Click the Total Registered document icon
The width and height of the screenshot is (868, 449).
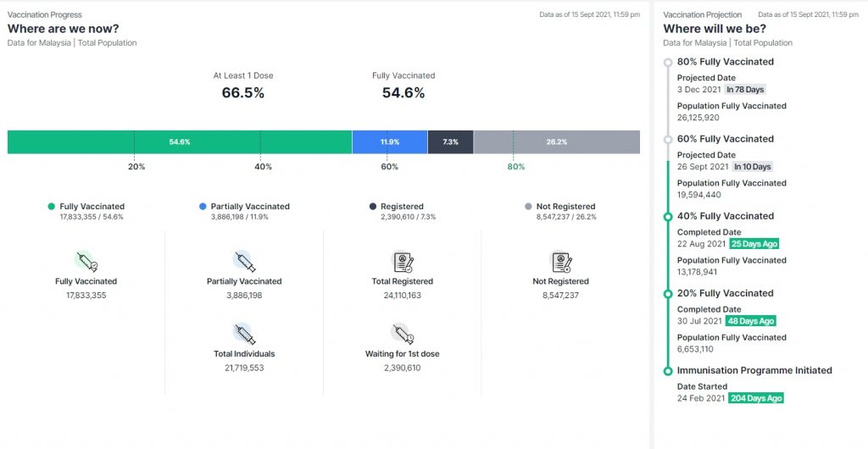pyautogui.click(x=403, y=262)
